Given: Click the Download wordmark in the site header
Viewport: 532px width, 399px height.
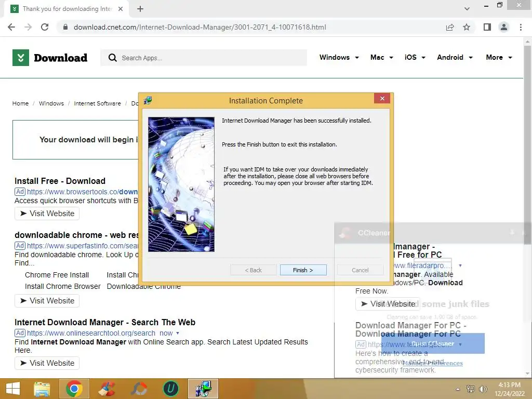Looking at the screenshot, I should (61, 58).
